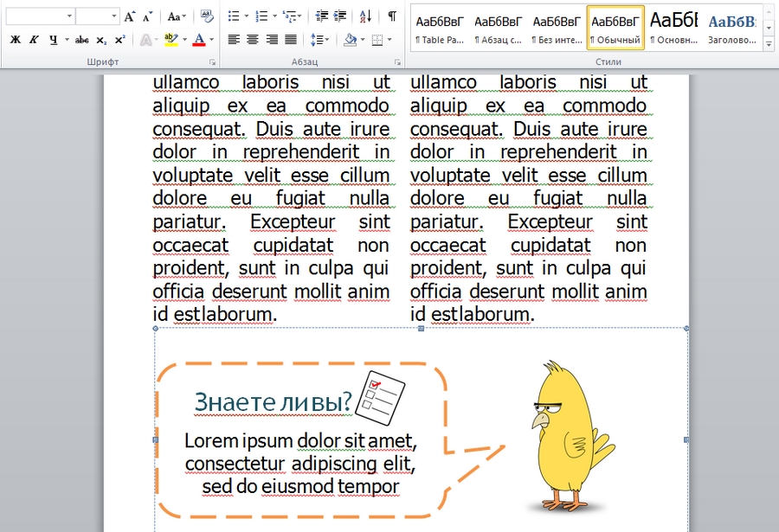779x532 pixels.
Task: Toggle bold (Ж) formatting
Action: pos(15,40)
